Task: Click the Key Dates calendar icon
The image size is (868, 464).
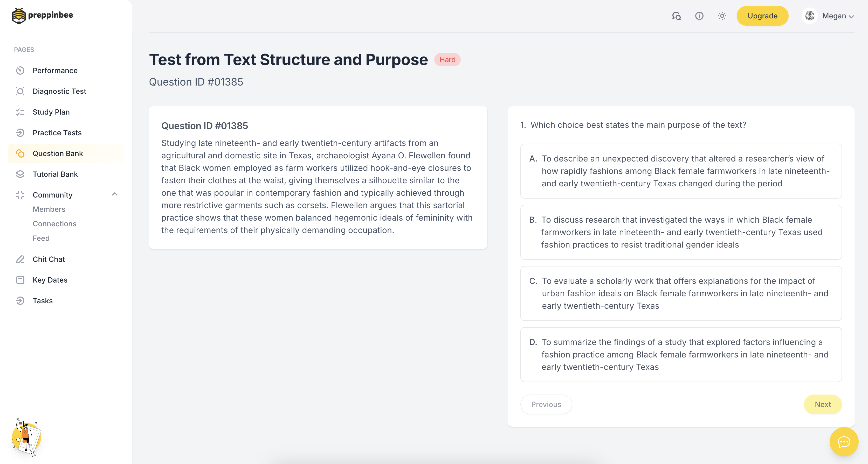Action: click(20, 280)
